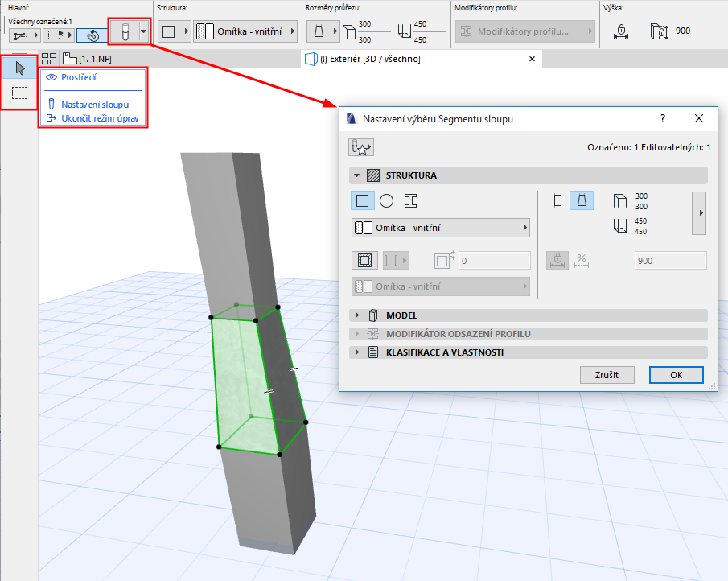Switch to the 1. 1.NP floor plan tab
Image resolution: width=728 pixels, height=581 pixels.
[x=88, y=59]
